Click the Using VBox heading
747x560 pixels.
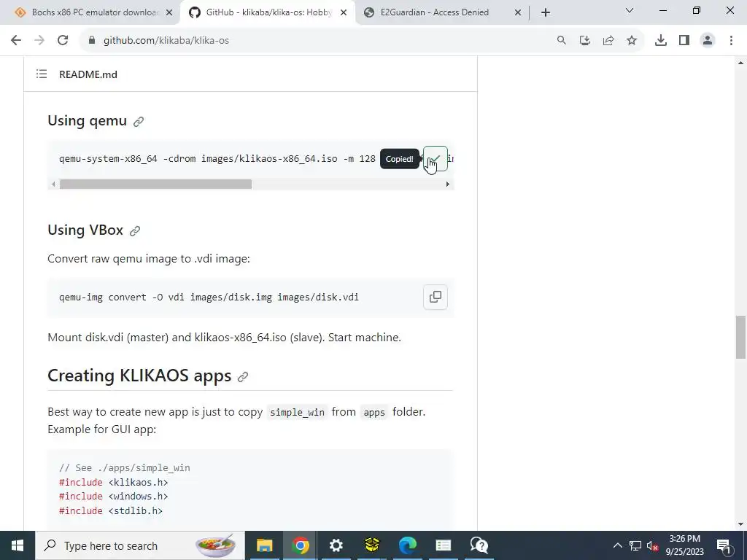(x=85, y=230)
